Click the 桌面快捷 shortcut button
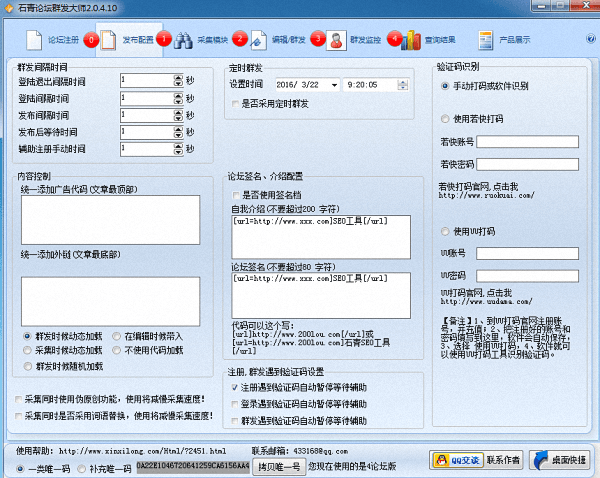 pos(562,459)
